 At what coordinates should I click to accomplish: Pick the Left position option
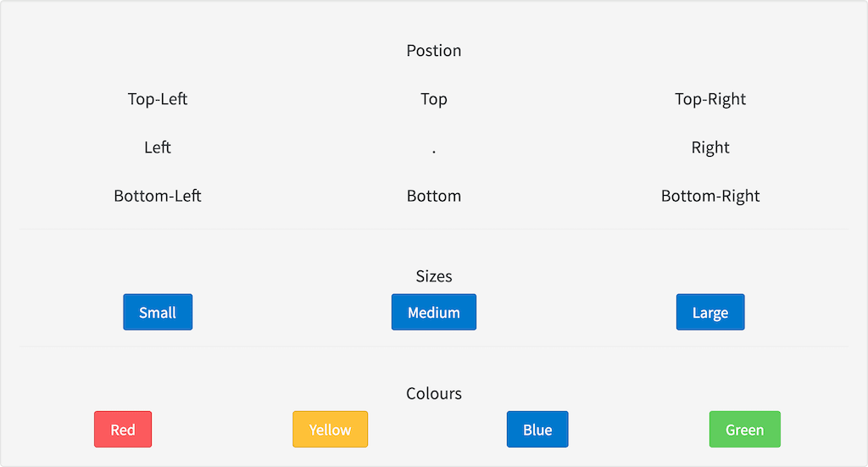tap(158, 147)
